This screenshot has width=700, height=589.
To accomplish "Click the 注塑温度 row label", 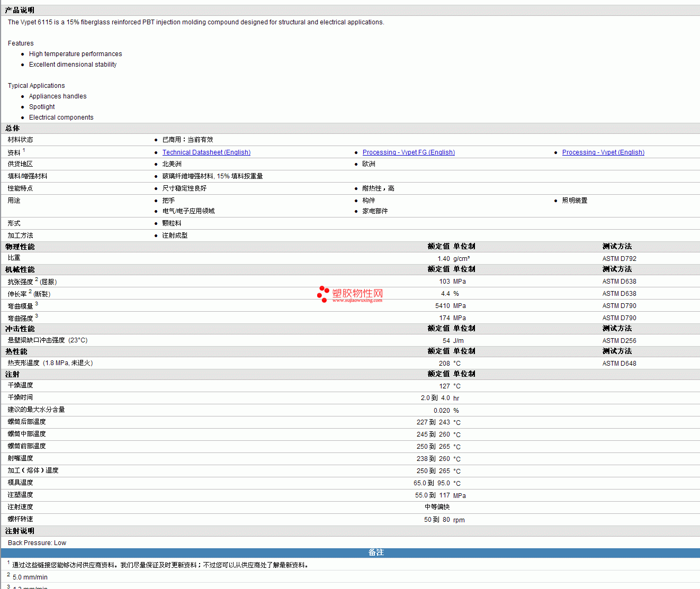I will point(21,495).
